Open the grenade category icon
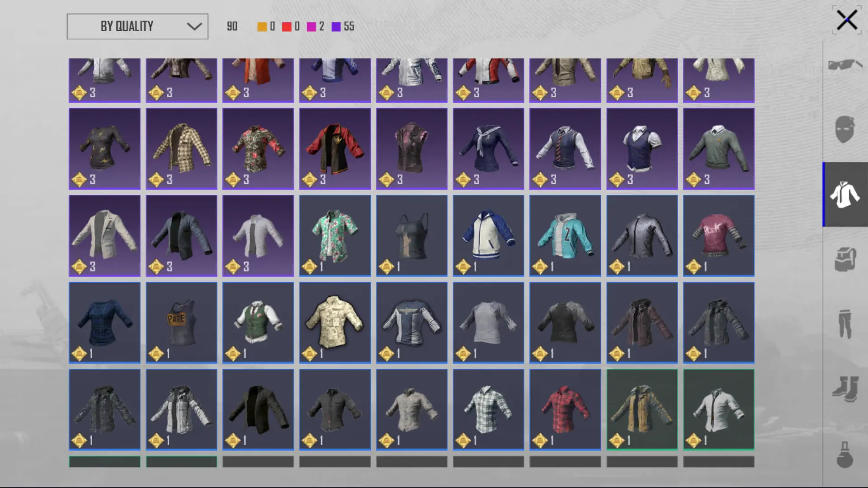This screenshot has height=488, width=868. tap(844, 454)
